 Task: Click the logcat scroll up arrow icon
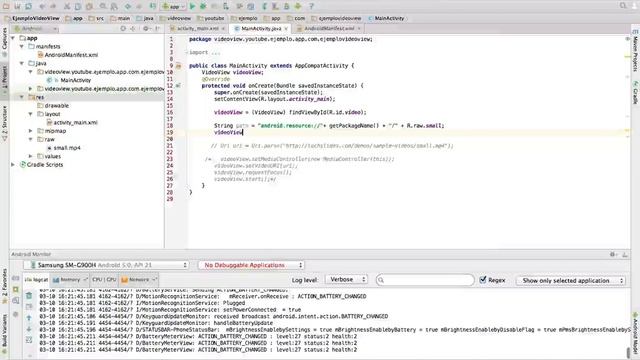pyautogui.click(x=29, y=318)
